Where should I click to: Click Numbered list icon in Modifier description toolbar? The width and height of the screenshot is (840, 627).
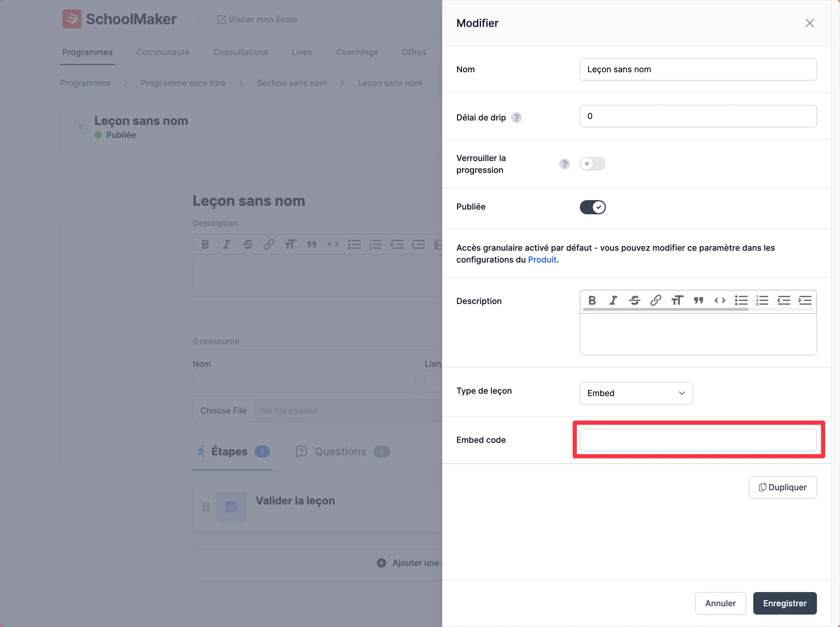(x=762, y=300)
